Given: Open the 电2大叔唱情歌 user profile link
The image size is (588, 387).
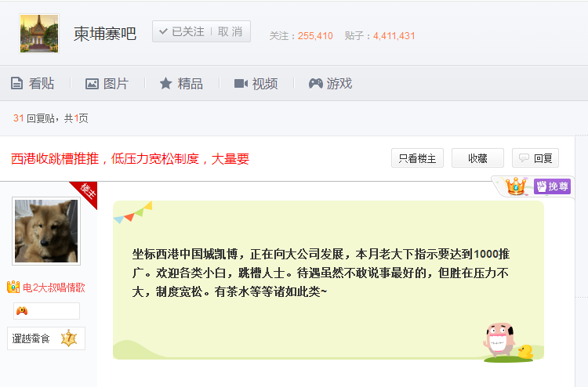Looking at the screenshot, I should pos(54,288).
